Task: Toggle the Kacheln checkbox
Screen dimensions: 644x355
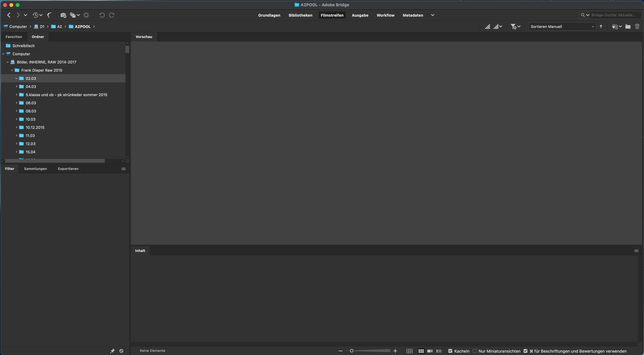Action: 450,351
